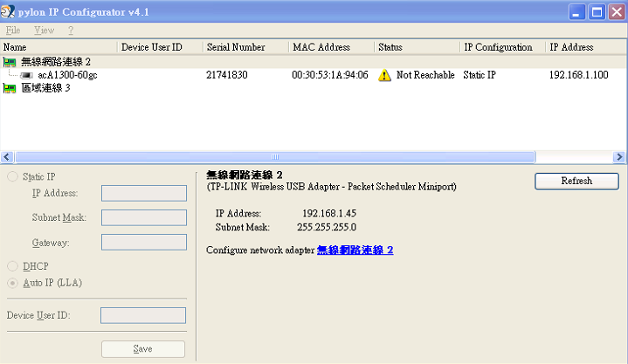Open the ? help menu
The height and width of the screenshot is (364, 628).
point(71,31)
